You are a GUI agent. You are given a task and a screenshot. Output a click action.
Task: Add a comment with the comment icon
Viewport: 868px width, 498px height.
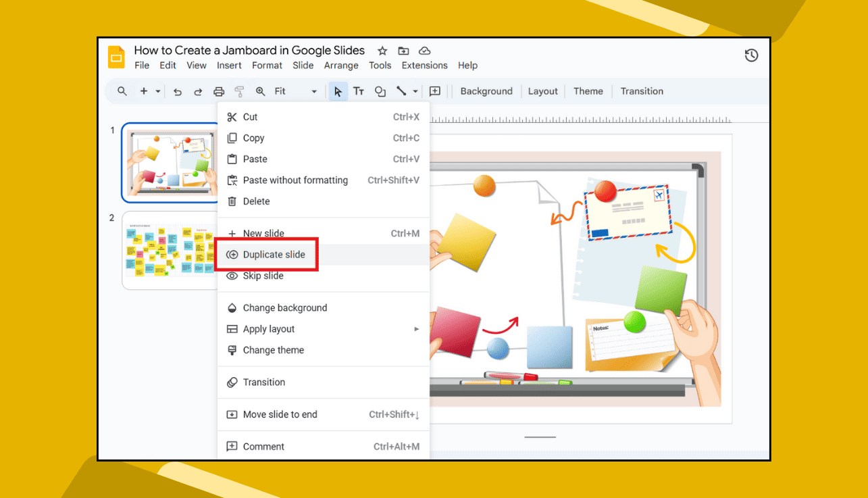pyautogui.click(x=435, y=91)
